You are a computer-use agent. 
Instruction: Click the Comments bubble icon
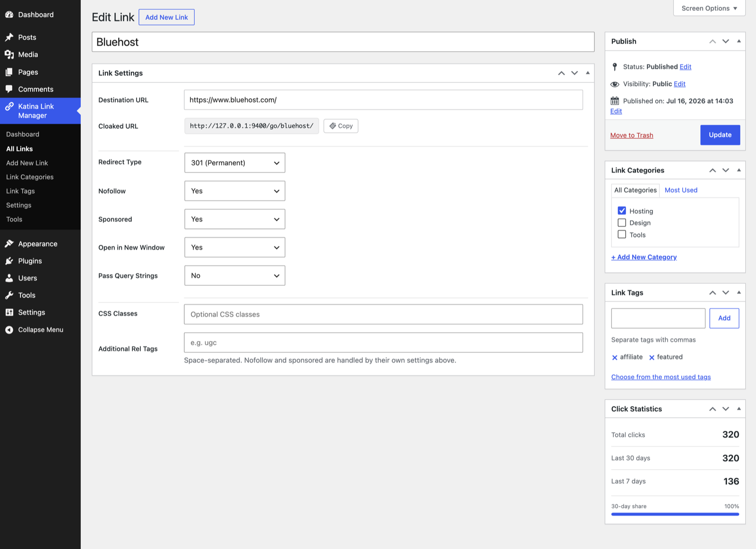coord(9,89)
